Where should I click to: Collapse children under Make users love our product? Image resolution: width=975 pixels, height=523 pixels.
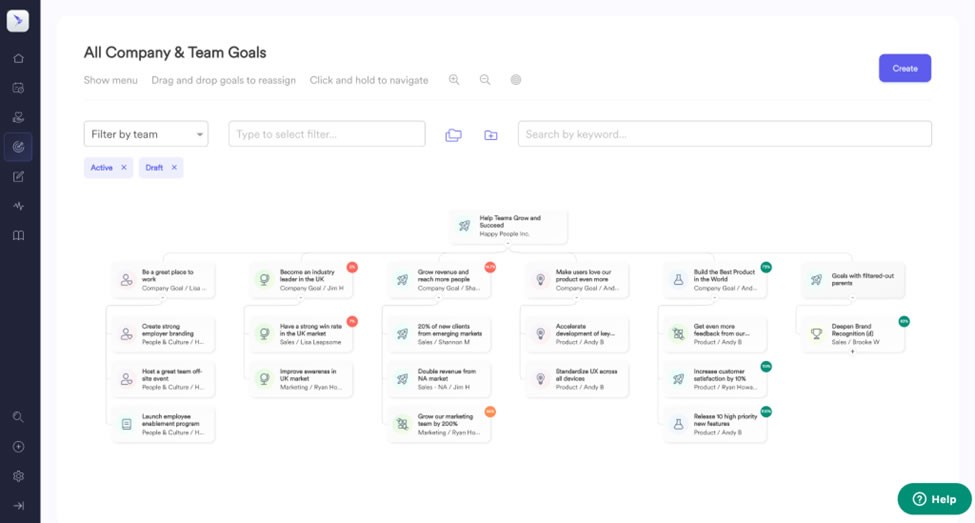pyautogui.click(x=577, y=297)
